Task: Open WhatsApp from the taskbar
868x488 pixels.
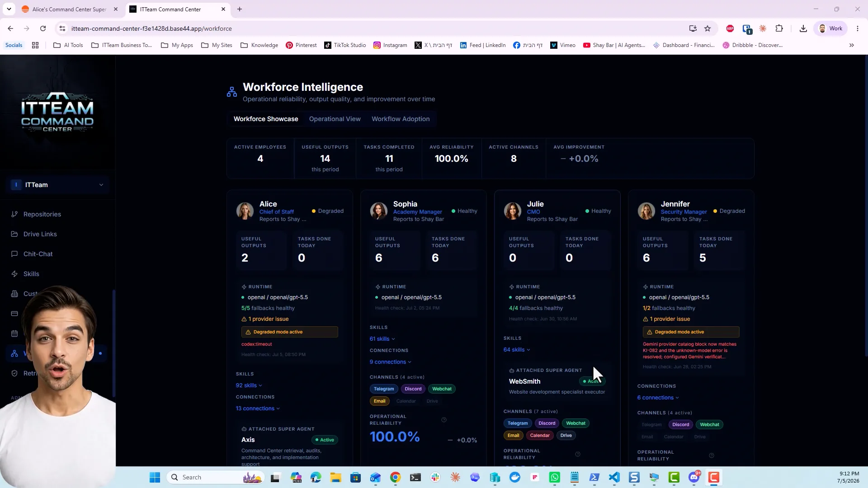Action: coord(555,477)
